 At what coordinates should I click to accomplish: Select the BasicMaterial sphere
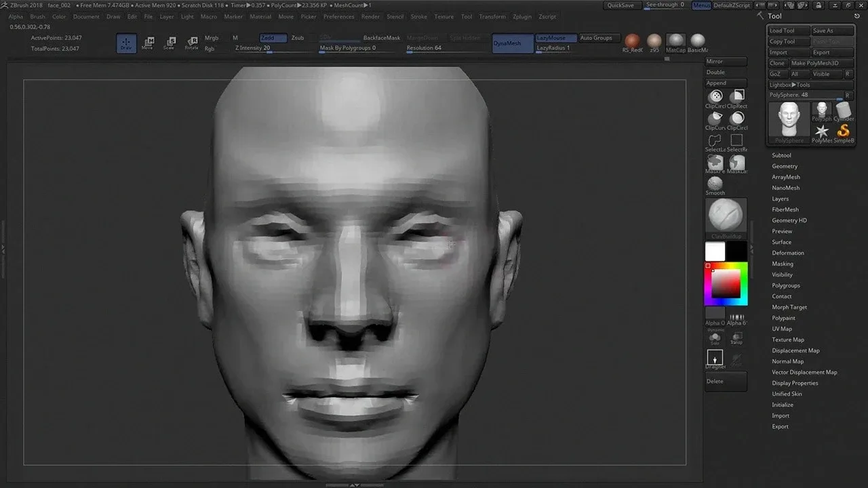click(x=697, y=43)
